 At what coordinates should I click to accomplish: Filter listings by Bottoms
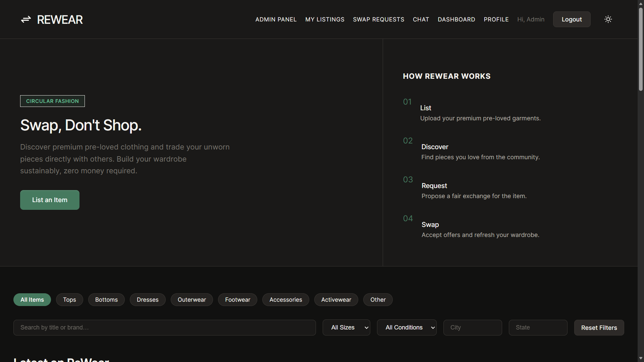pyautogui.click(x=106, y=300)
